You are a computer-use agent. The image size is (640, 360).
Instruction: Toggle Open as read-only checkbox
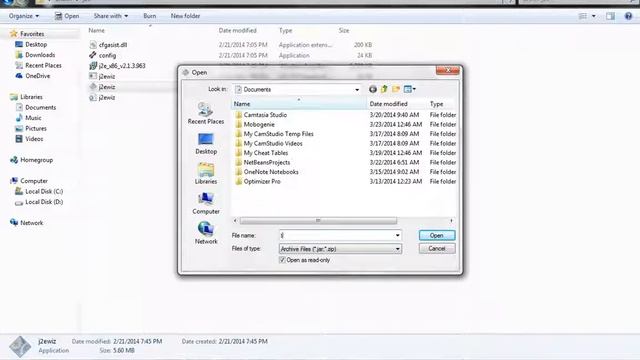pyautogui.click(x=282, y=260)
